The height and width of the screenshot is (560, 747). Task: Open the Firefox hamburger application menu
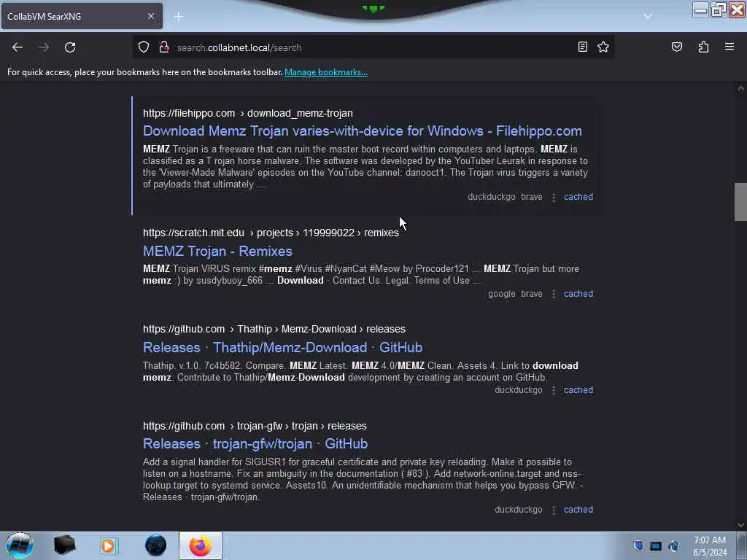point(729,47)
